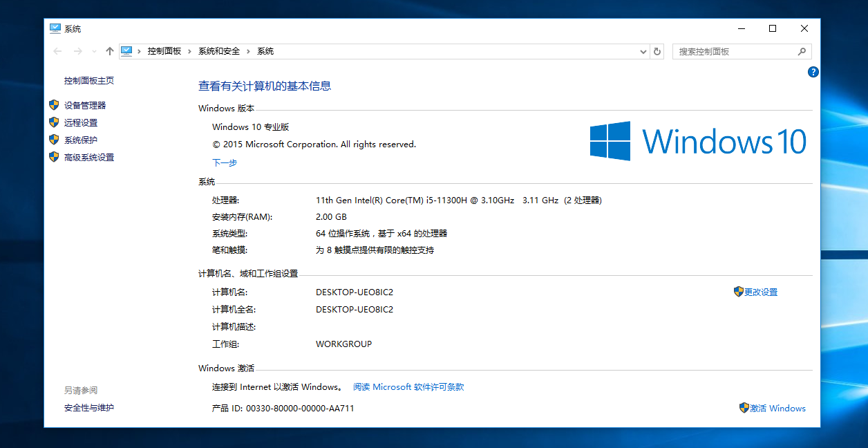868x448 pixels.
Task: Click the computer icon in address bar
Action: coord(126,50)
